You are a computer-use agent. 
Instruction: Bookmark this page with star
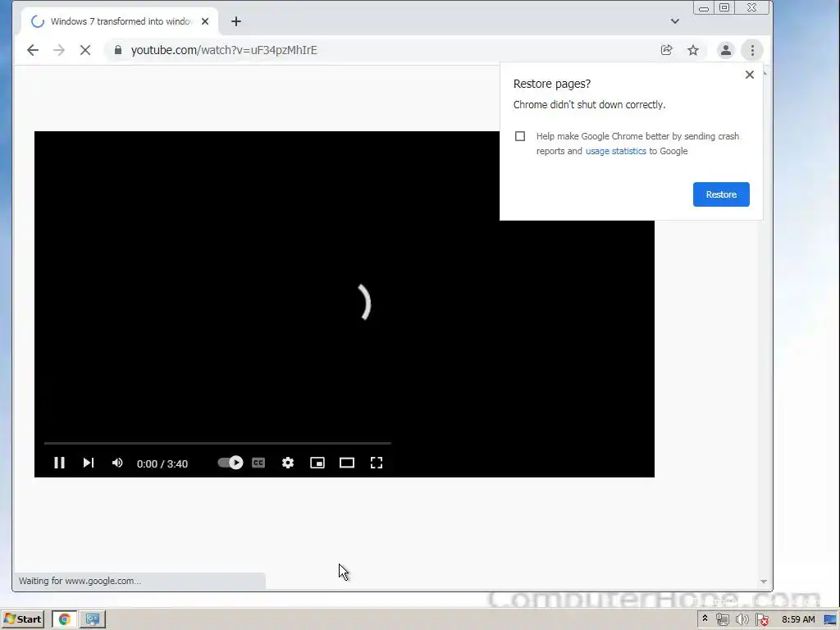pos(693,50)
